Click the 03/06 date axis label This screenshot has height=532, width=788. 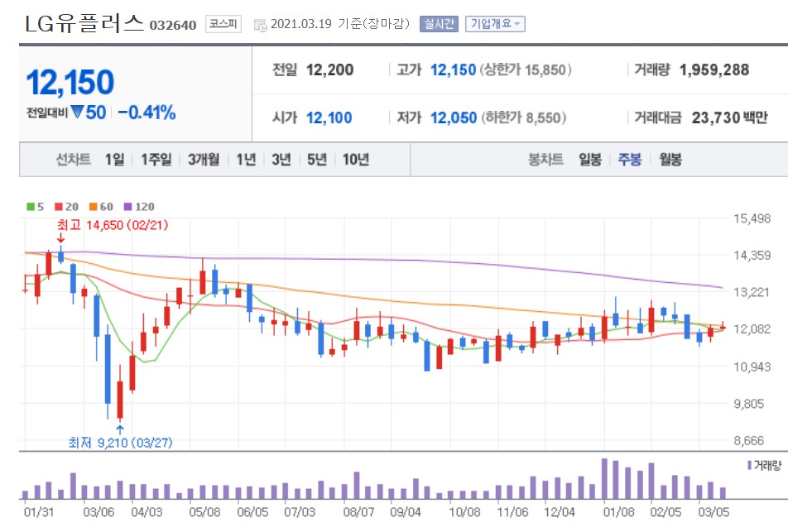tap(98, 512)
